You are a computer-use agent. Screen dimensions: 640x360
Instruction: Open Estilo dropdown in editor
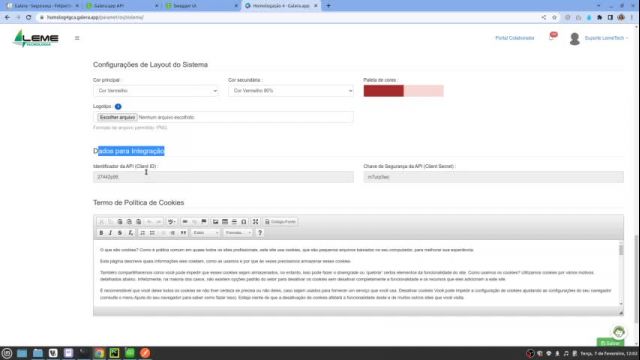coord(205,233)
